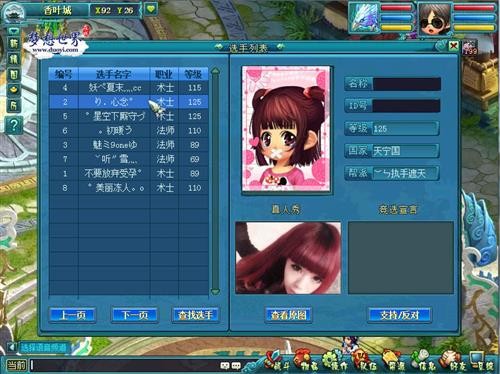
Task: Open the 帮派 guild icon in bottom bar
Action: pos(392,361)
